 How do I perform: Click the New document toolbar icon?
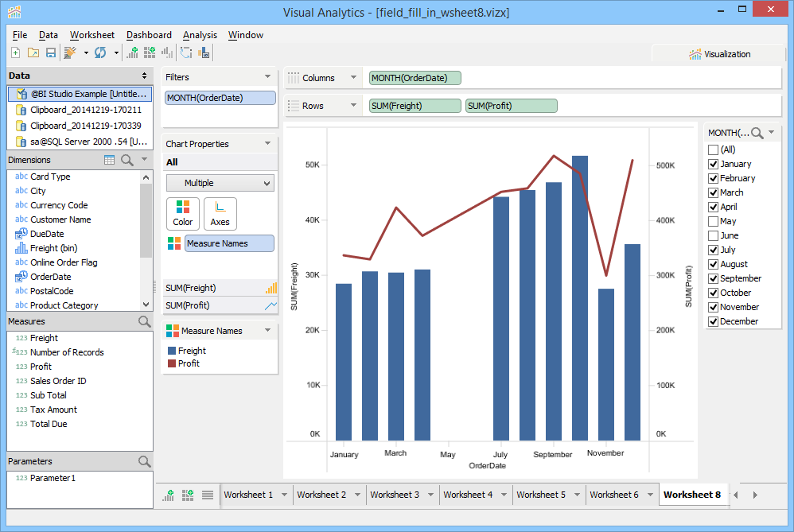[16, 52]
